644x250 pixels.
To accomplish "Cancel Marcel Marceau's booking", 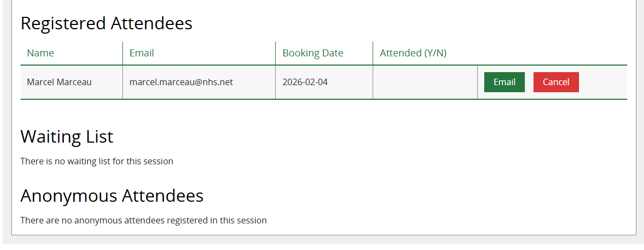I will (556, 82).
